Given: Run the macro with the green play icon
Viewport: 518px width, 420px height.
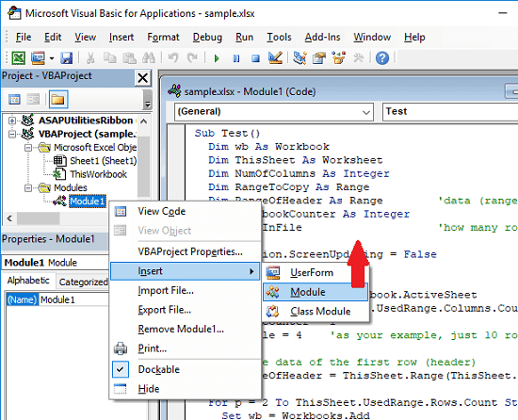Looking at the screenshot, I should pyautogui.click(x=217, y=58).
